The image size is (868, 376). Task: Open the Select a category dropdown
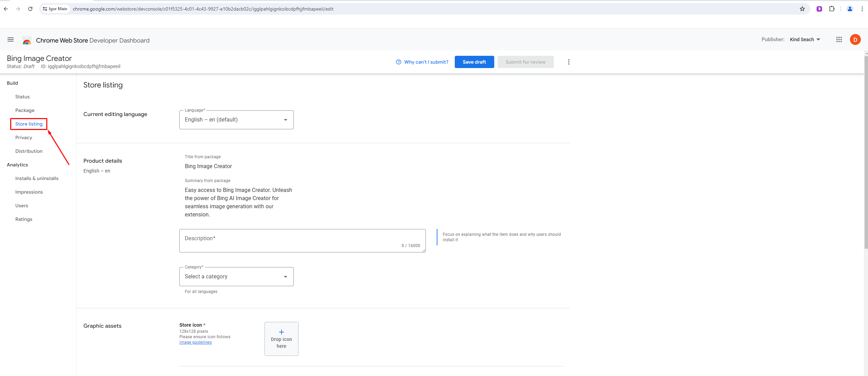click(236, 277)
